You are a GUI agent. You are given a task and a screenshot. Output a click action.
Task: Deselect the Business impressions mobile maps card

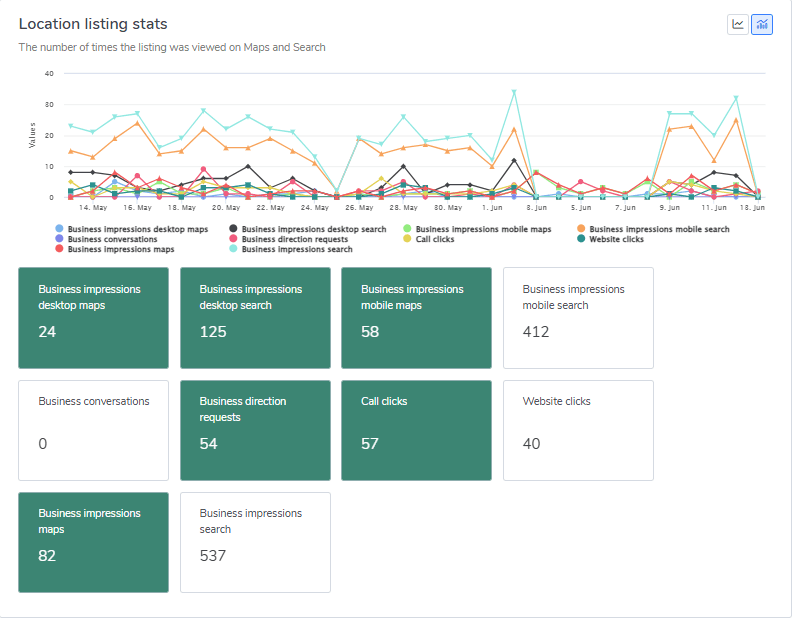[416, 318]
